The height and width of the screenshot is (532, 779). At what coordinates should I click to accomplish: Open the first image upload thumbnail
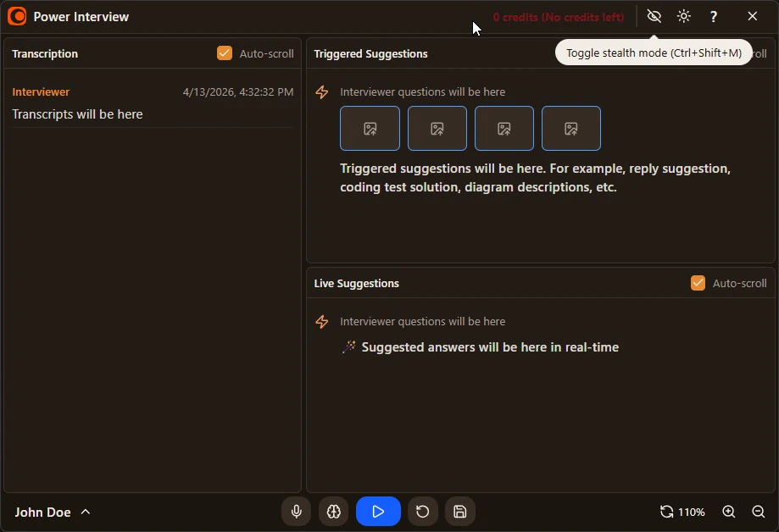(x=370, y=128)
